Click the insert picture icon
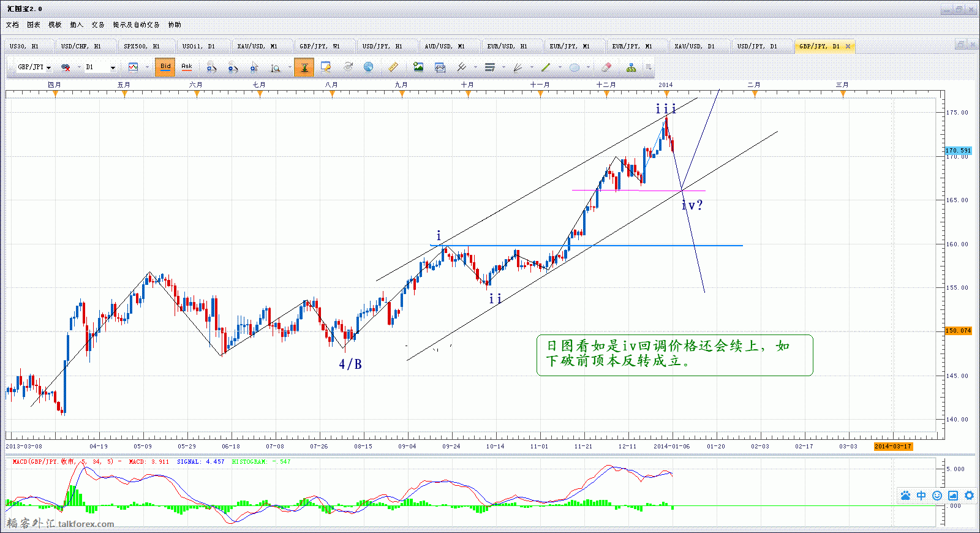 point(418,67)
